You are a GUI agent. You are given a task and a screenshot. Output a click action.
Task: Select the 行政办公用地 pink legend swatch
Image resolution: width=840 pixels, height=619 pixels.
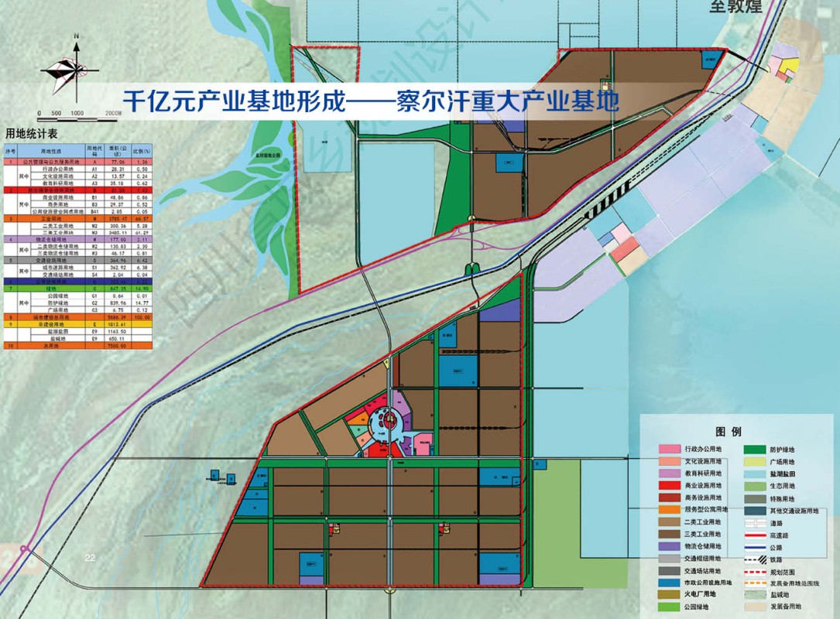tap(669, 450)
